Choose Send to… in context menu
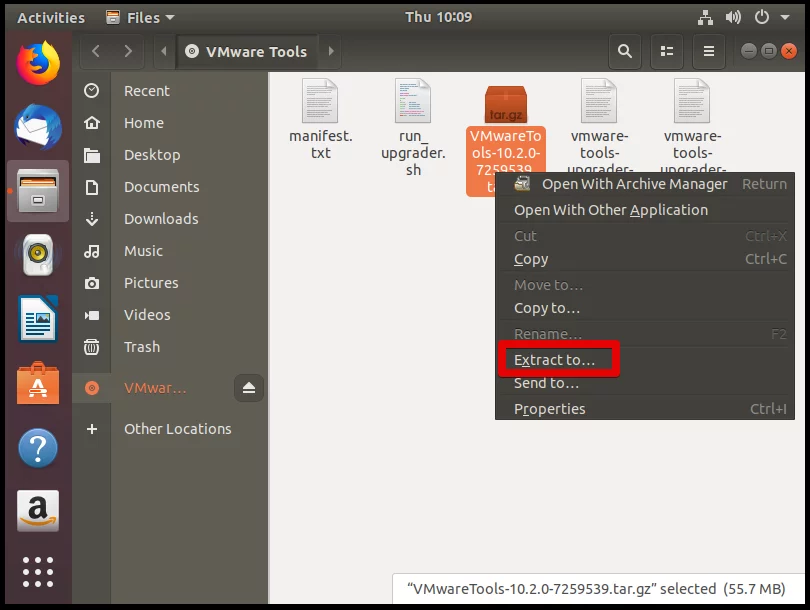This screenshot has height=610, width=810. tap(645, 383)
